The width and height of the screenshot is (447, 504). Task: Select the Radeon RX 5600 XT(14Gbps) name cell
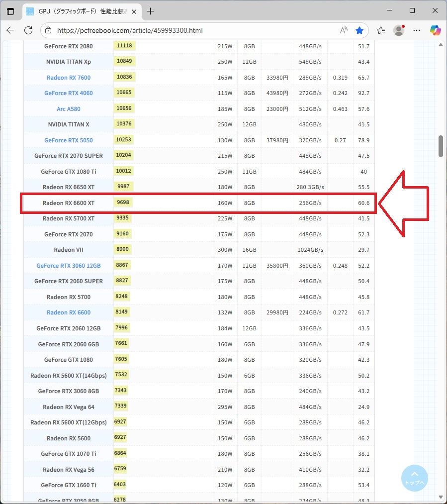click(69, 376)
